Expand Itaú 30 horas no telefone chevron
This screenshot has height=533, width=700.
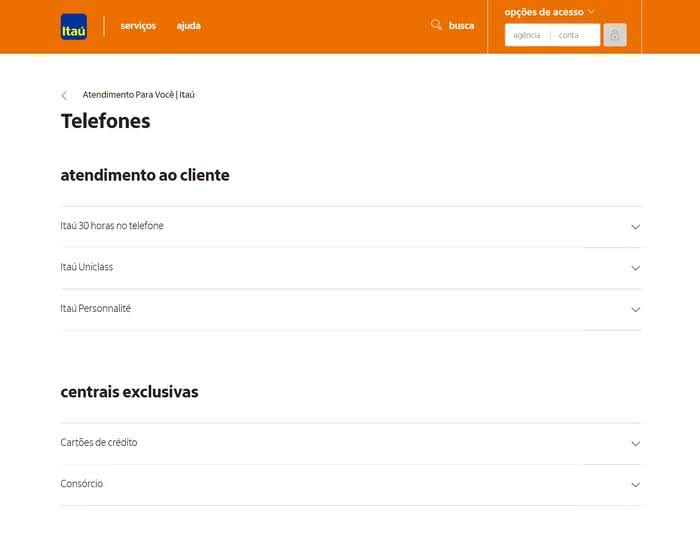(x=635, y=227)
